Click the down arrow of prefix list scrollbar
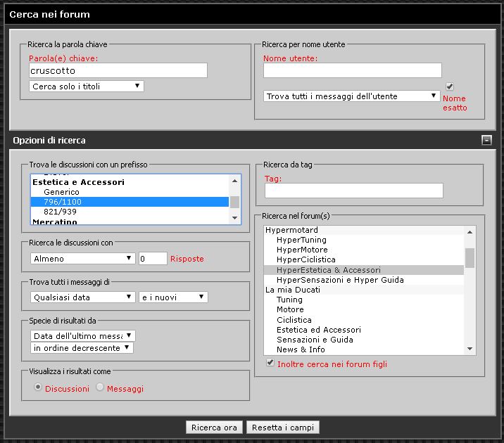This screenshot has height=443, width=504. [234, 218]
